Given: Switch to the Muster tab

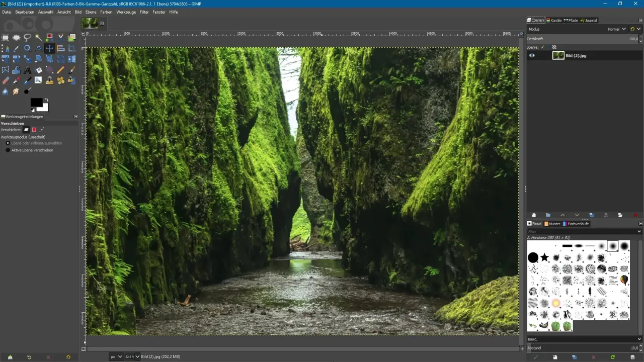Looking at the screenshot, I should click(552, 224).
